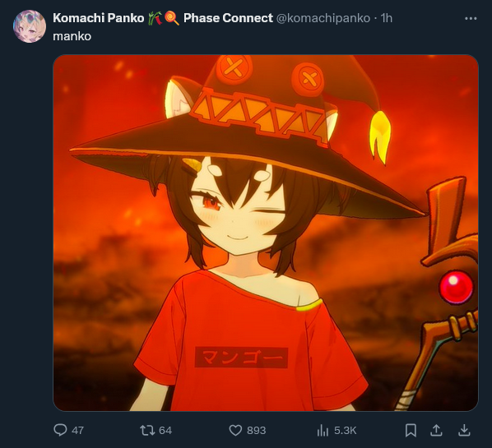Screen dimensions: 492x448
Task: Open the attached anime image
Action: tap(266, 233)
